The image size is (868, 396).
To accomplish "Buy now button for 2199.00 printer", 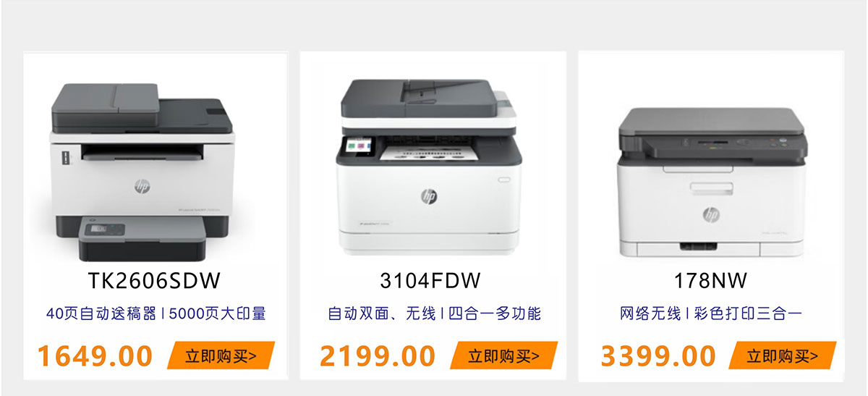I will [504, 355].
